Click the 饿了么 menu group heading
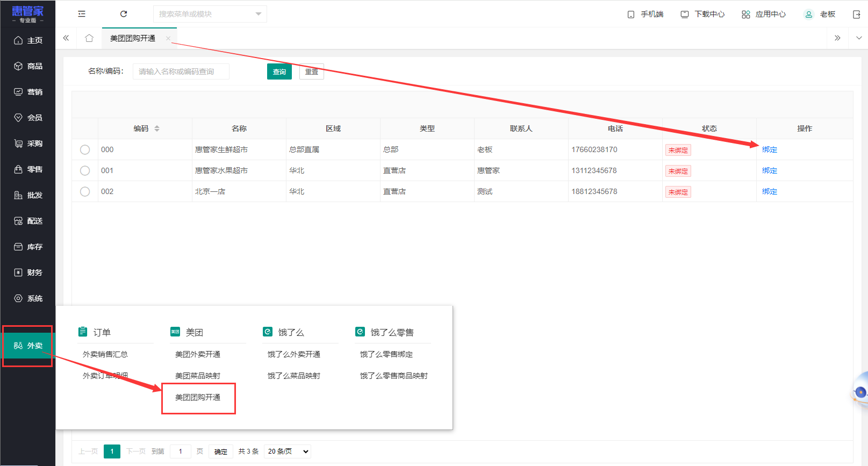868x466 pixels. [x=284, y=332]
